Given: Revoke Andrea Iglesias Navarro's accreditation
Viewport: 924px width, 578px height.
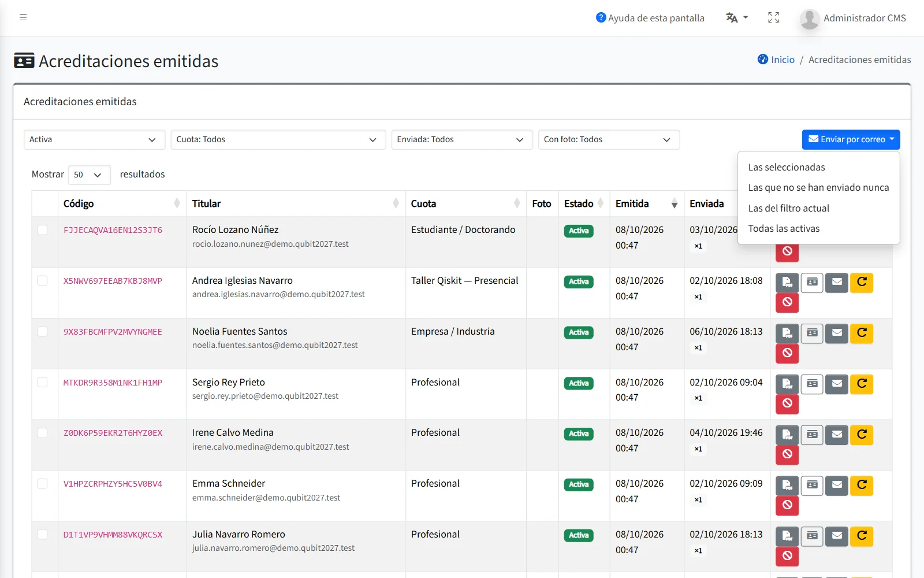Looking at the screenshot, I should pos(787,302).
